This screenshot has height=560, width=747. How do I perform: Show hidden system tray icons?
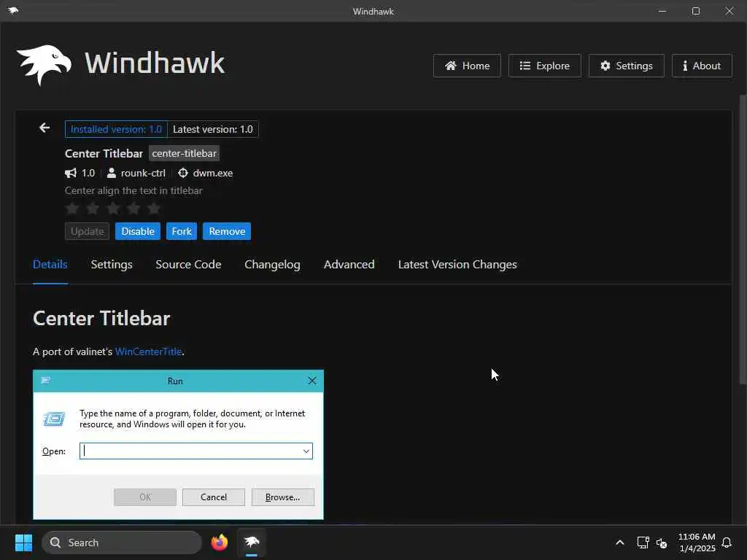tap(620, 542)
